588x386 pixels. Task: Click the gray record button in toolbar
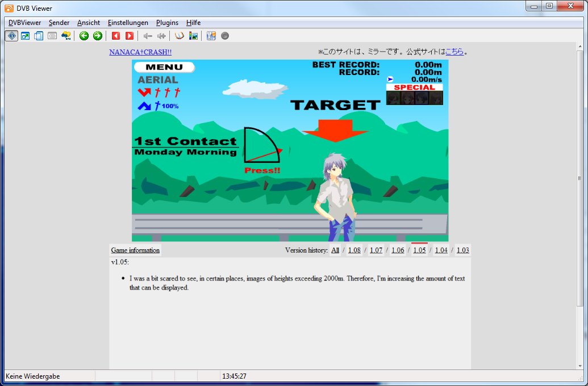coord(225,36)
